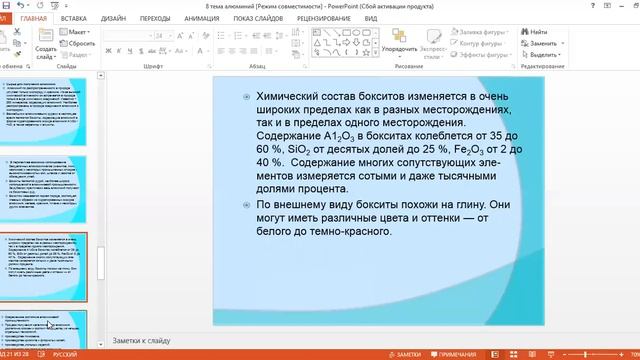
Task: Click the Redo (repeat) icon
Action: (40, 6)
